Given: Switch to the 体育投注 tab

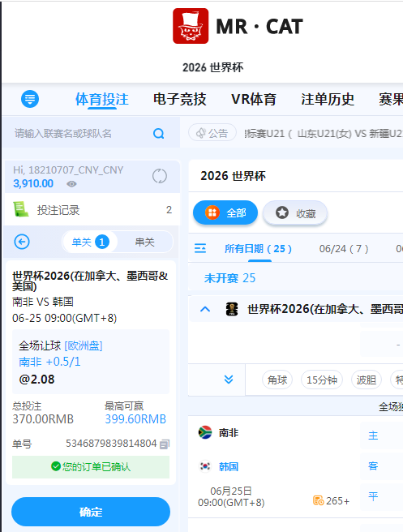Looking at the screenshot, I should 102,99.
